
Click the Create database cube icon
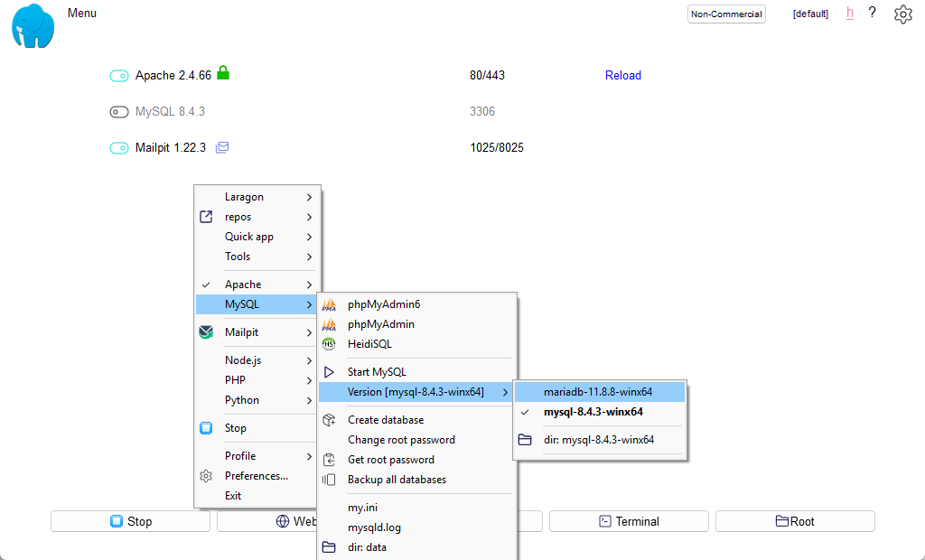pyautogui.click(x=329, y=420)
